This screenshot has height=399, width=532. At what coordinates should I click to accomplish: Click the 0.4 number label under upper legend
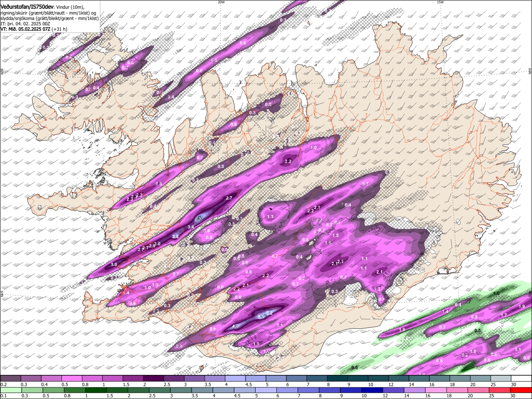click(x=44, y=384)
